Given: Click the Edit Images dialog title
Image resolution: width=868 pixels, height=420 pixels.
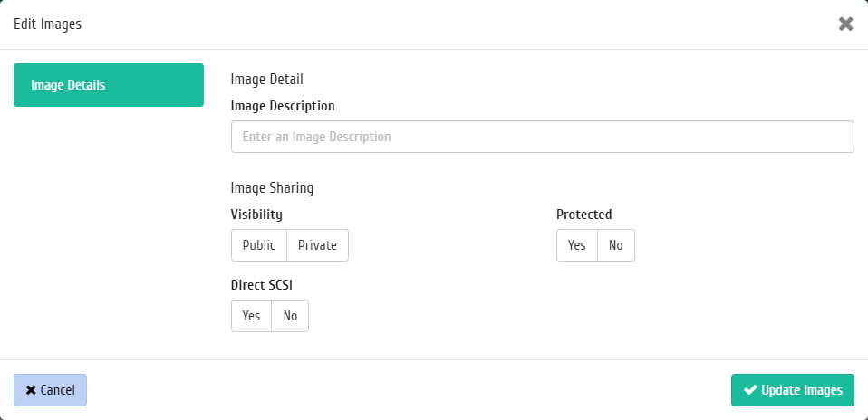Looking at the screenshot, I should (48, 24).
